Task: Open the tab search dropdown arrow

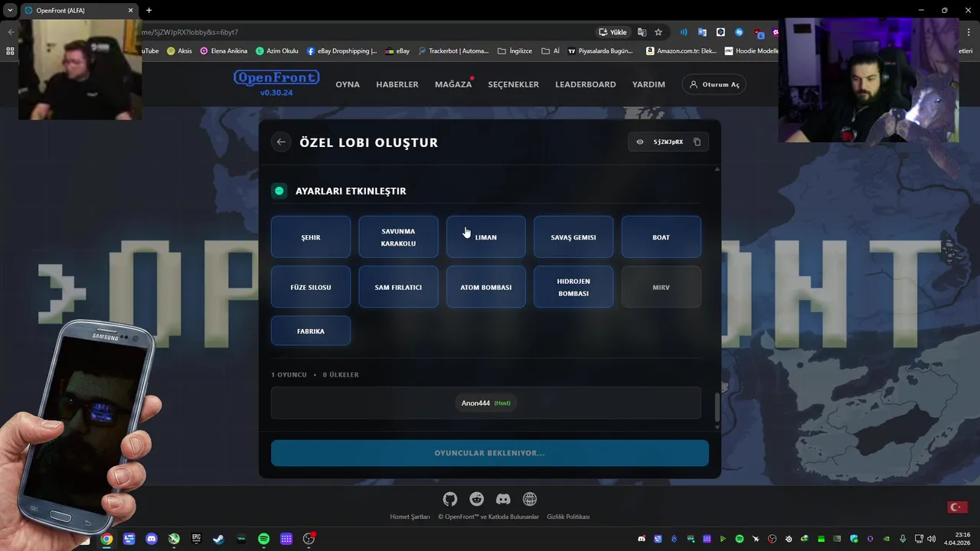Action: 10,10
